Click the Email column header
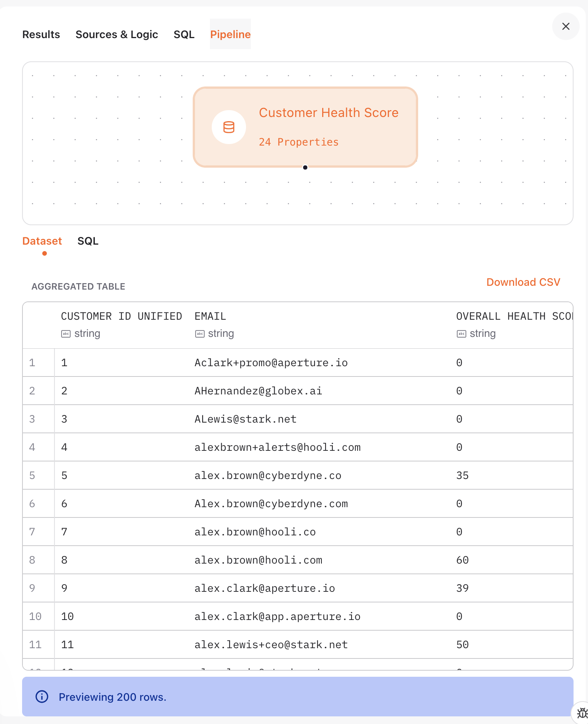The image size is (588, 724). [210, 316]
